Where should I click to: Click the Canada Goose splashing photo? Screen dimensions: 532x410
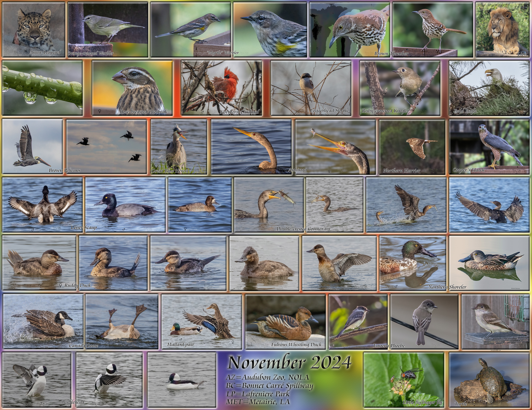(x=43, y=321)
